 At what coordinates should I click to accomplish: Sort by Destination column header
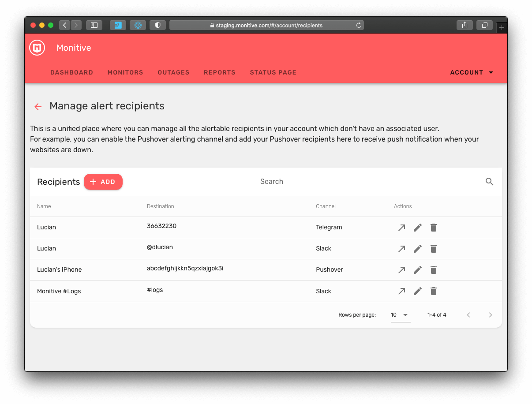click(161, 206)
